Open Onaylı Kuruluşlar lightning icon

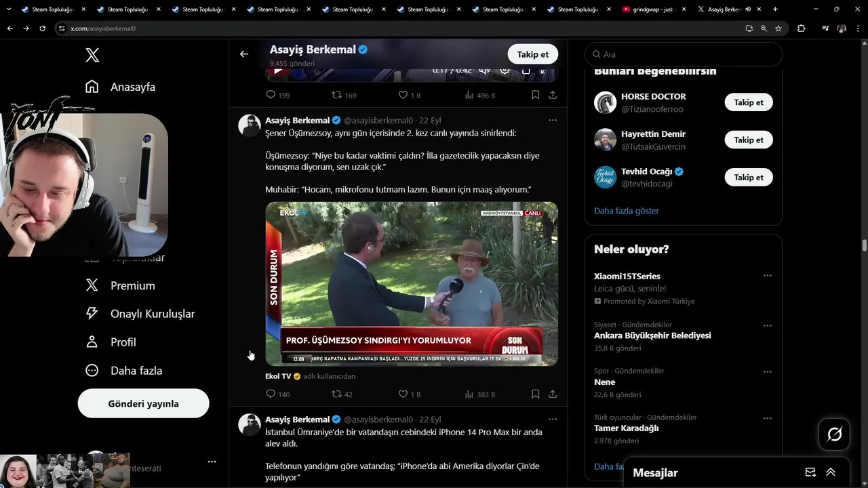point(92,314)
